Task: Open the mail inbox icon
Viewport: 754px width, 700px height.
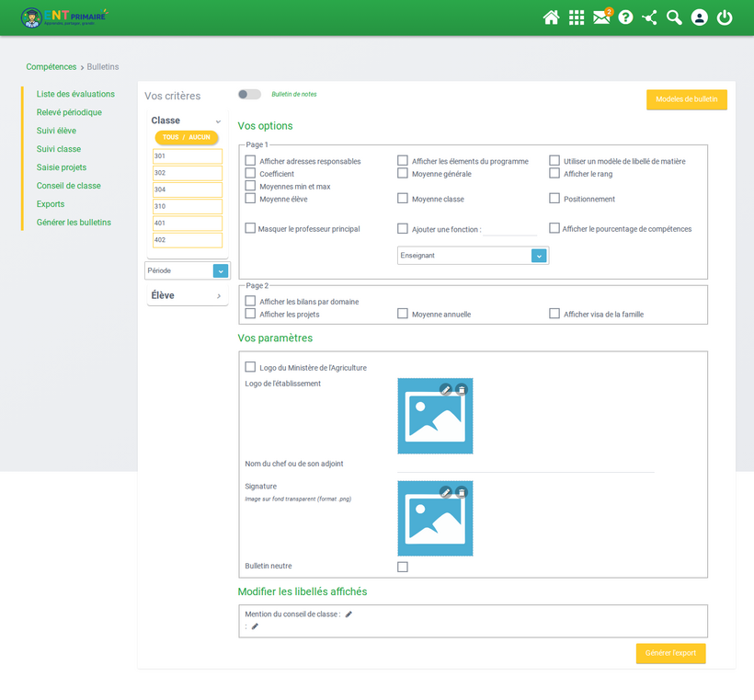Action: click(x=601, y=17)
